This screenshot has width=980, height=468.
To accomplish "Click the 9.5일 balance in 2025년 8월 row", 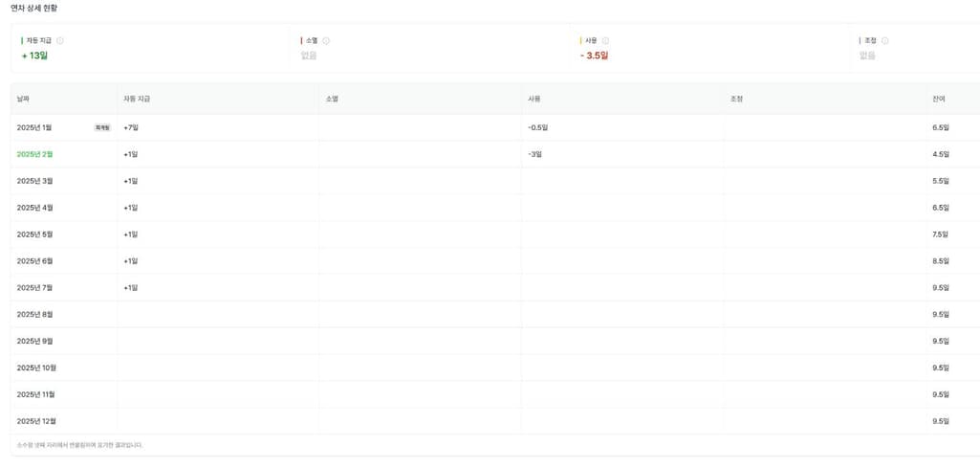I will click(x=941, y=315).
